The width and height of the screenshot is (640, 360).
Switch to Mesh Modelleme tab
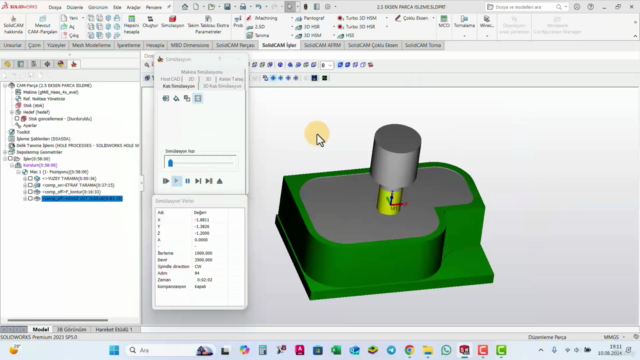point(91,45)
